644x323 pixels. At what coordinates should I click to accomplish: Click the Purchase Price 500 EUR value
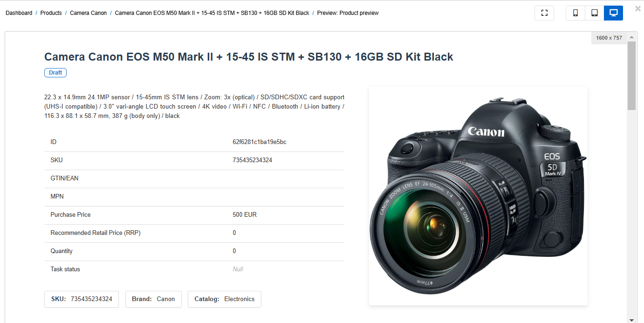click(x=245, y=214)
